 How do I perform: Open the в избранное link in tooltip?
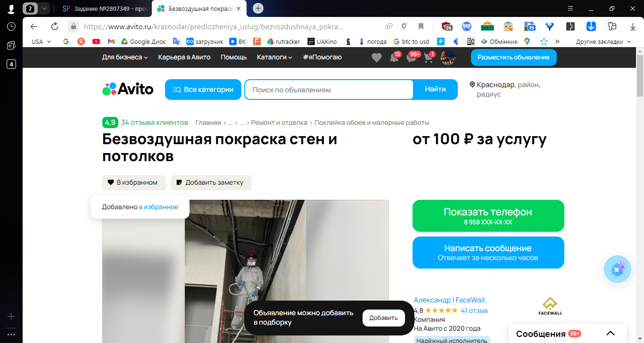[158, 207]
